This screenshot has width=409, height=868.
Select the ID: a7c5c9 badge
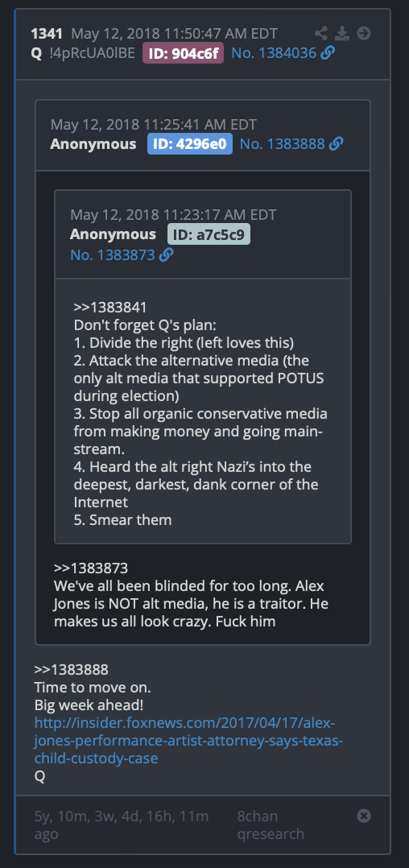click(209, 235)
